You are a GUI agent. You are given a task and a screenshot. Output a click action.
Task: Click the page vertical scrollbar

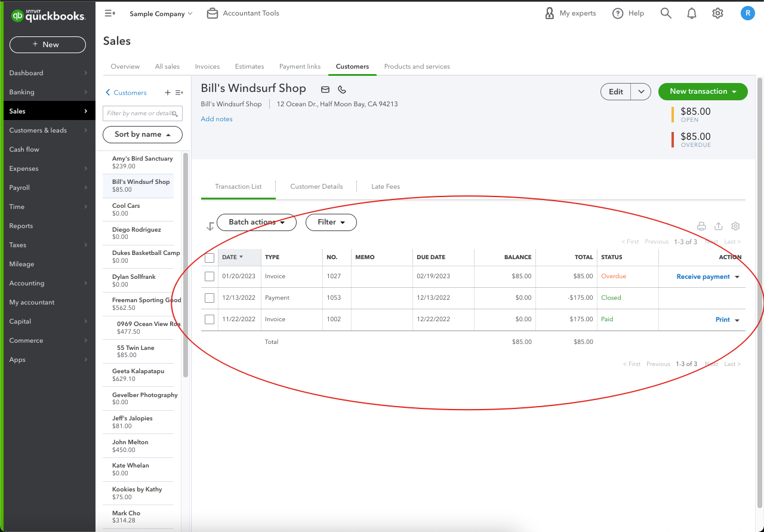(x=760, y=291)
